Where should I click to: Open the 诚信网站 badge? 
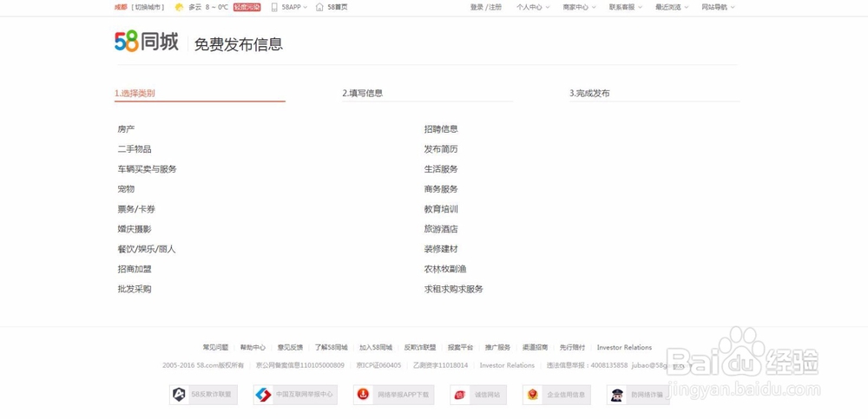(x=478, y=395)
